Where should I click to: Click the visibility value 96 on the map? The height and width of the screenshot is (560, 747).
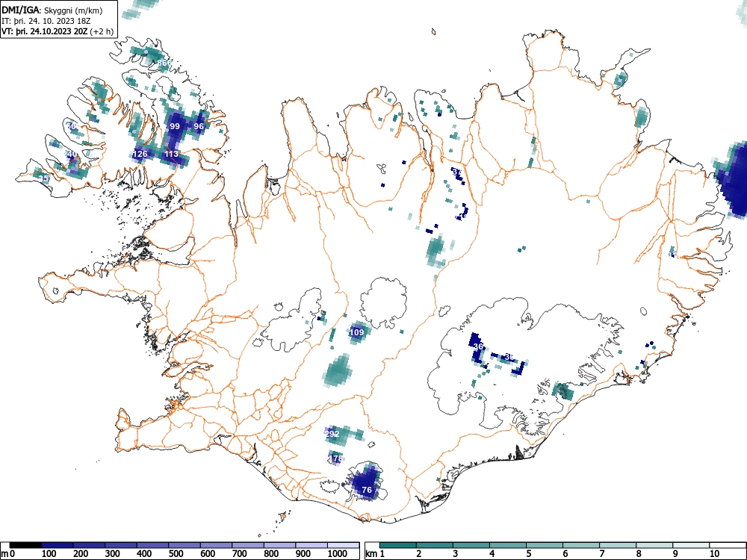click(x=199, y=126)
